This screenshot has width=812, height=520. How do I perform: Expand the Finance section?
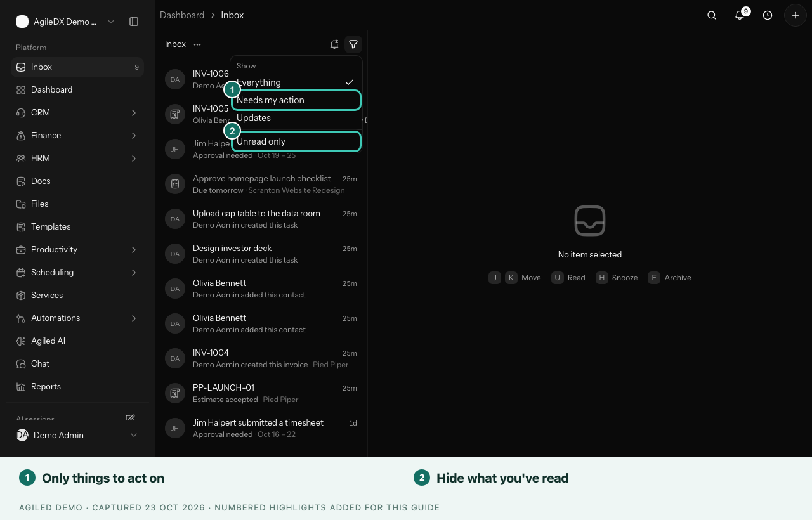click(x=77, y=135)
